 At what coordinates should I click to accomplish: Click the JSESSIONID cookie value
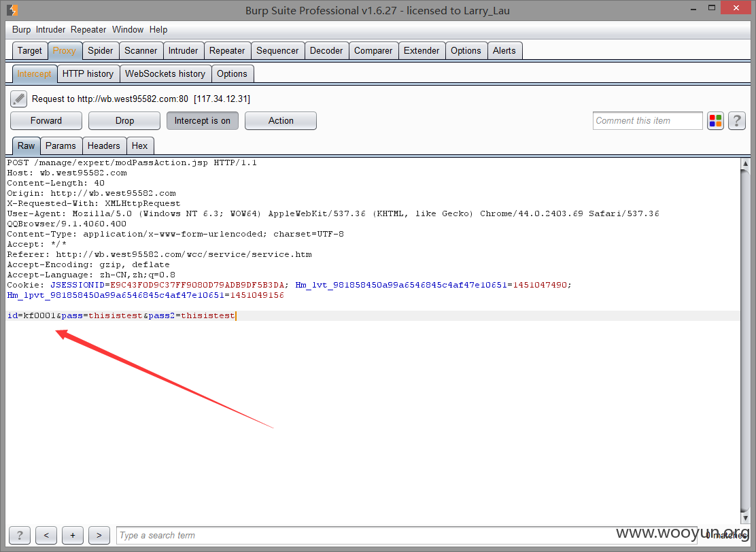coord(197,285)
